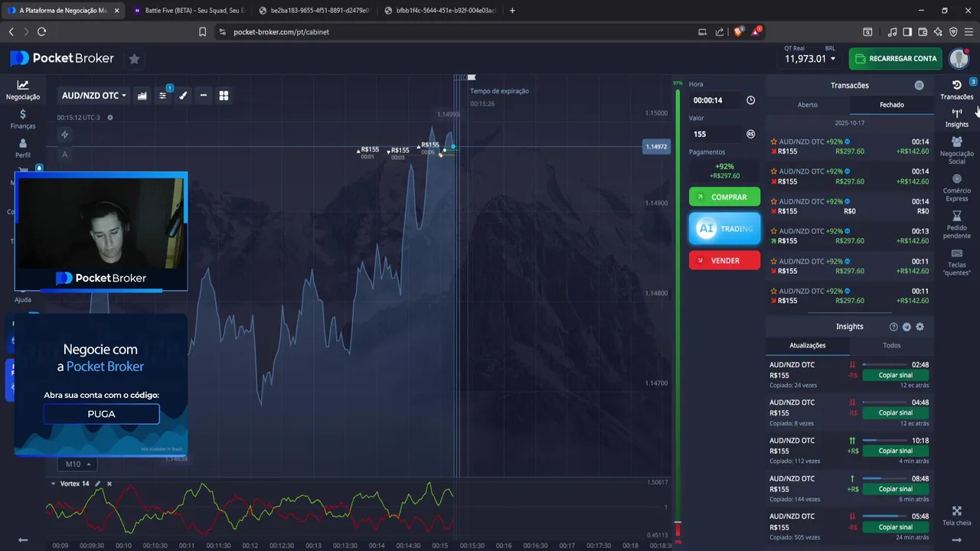Copy the signal with 04:48 timer
This screenshot has width=980, height=551.
tap(895, 412)
